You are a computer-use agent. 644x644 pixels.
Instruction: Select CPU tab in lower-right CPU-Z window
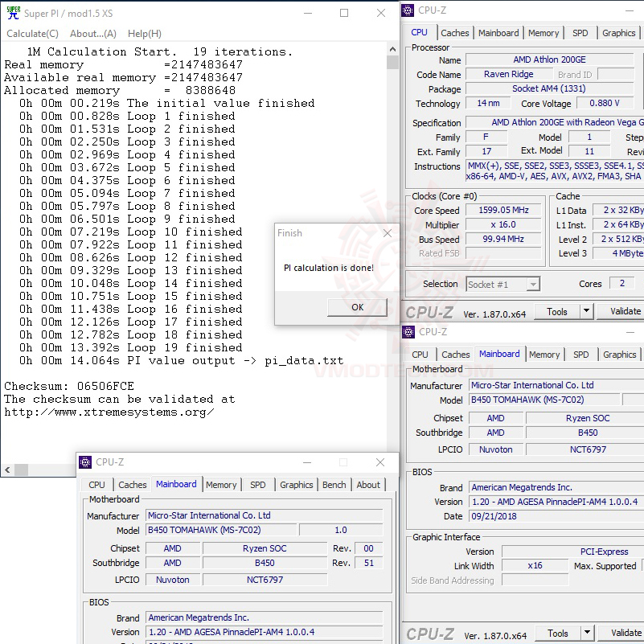click(420, 355)
